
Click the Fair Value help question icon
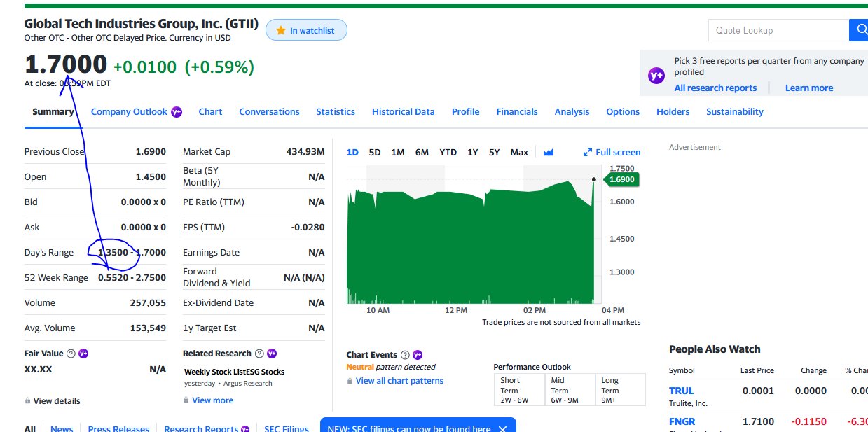71,354
